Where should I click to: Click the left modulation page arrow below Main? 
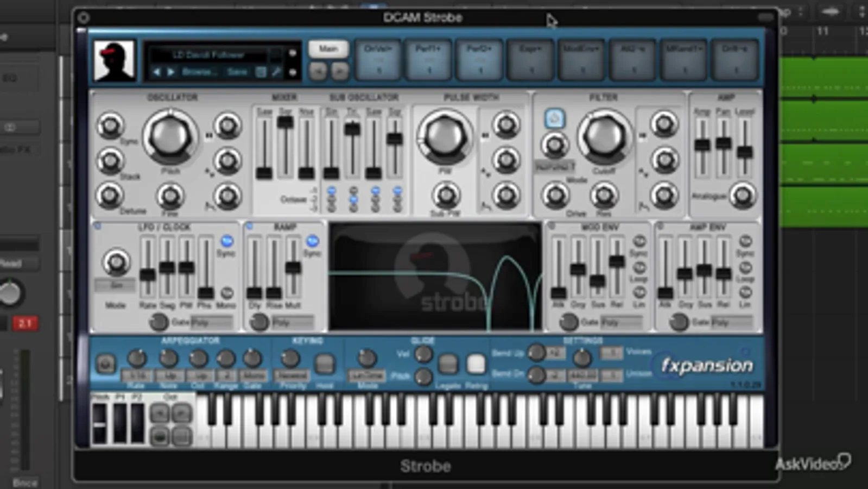pos(318,71)
